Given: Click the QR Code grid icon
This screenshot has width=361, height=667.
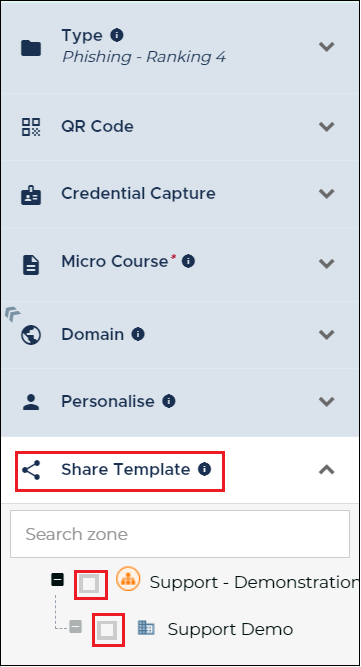Looking at the screenshot, I should coord(31,127).
